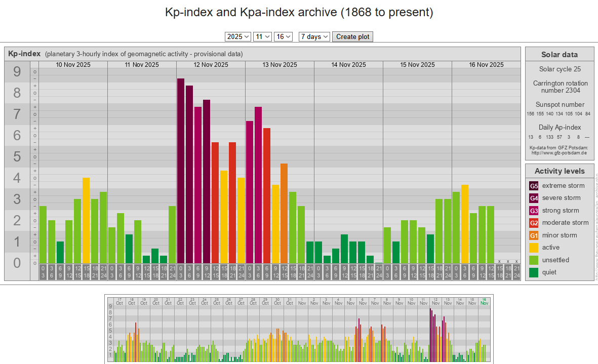Click the '6 Nov' day in overview chart

point(363,302)
